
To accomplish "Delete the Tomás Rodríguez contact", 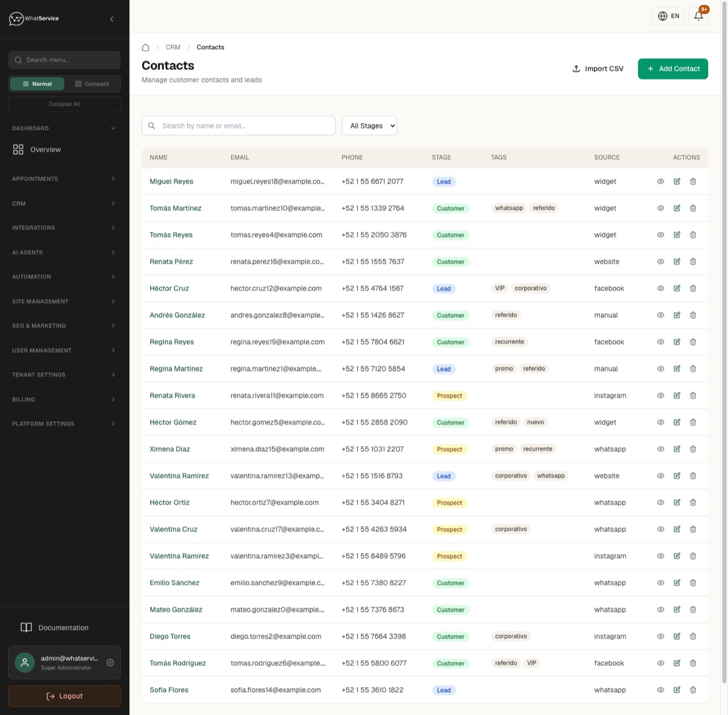I will pyautogui.click(x=693, y=663).
